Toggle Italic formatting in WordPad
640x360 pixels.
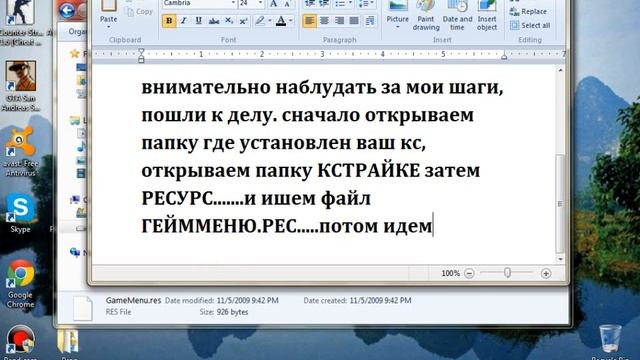184,21
